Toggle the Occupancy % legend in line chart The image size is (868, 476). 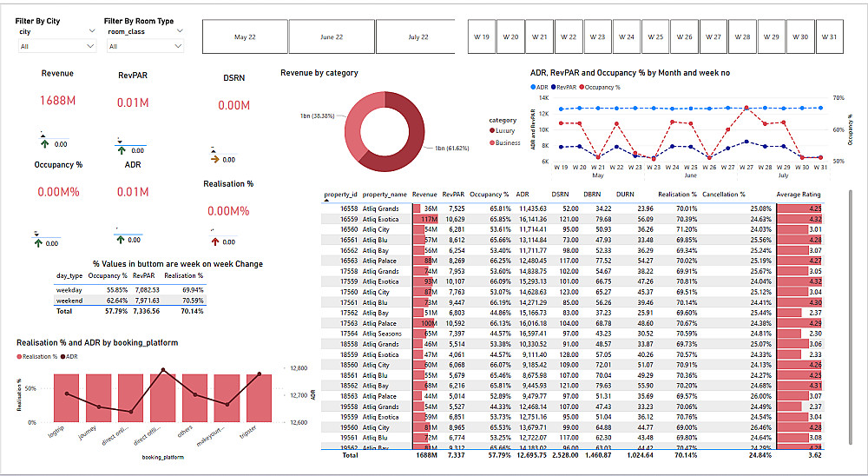coord(600,87)
